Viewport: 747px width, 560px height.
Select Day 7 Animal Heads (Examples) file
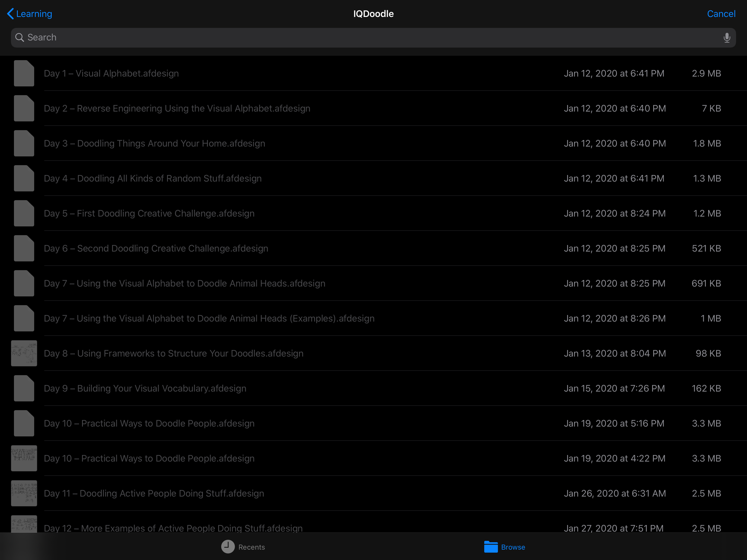point(373,319)
